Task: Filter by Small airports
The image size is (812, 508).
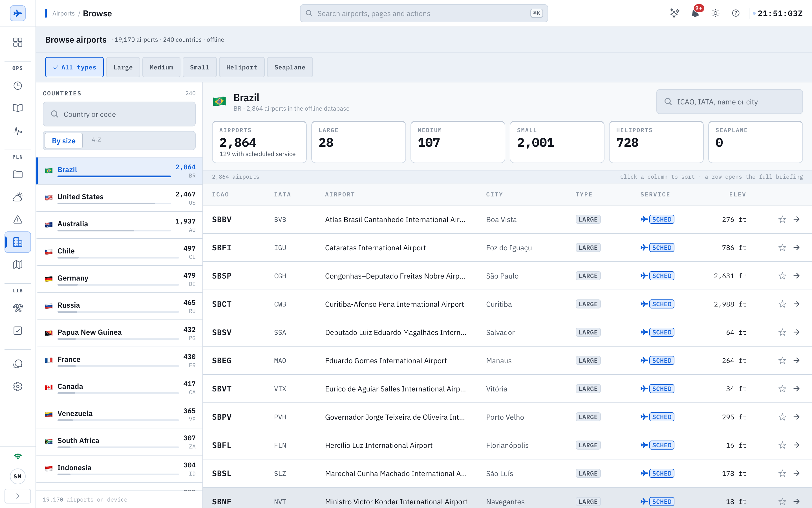Action: coord(199,67)
